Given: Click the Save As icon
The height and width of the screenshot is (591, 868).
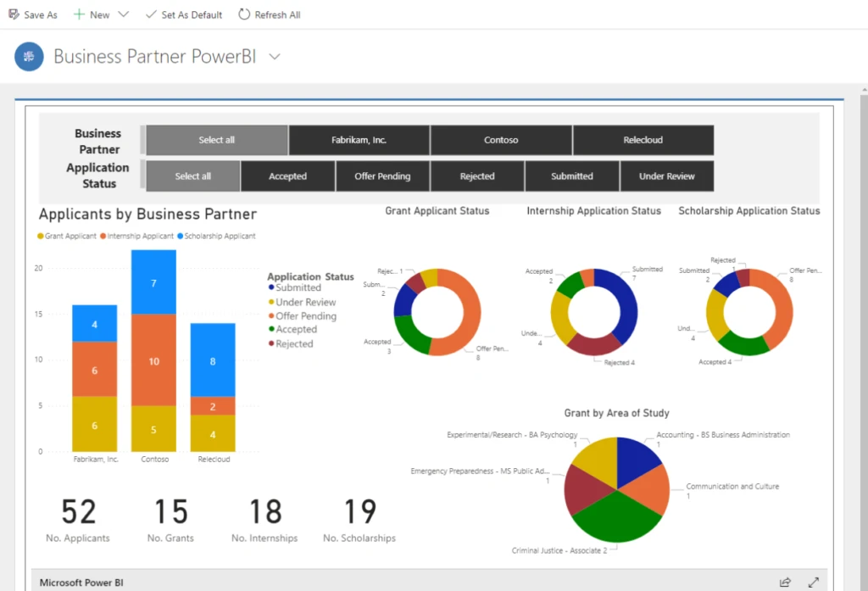Looking at the screenshot, I should click(x=12, y=14).
